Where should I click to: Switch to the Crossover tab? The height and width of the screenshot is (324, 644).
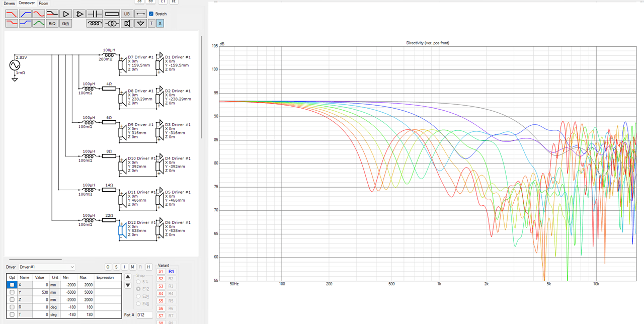27,3
